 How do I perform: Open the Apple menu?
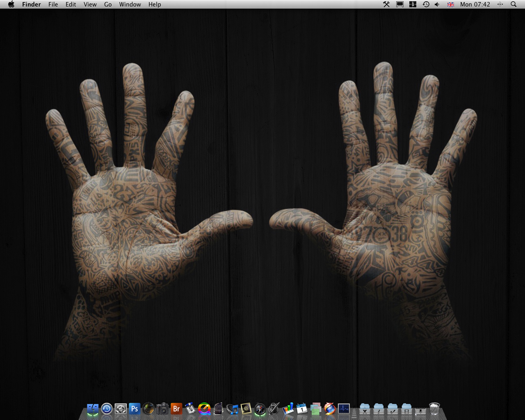tap(11, 5)
